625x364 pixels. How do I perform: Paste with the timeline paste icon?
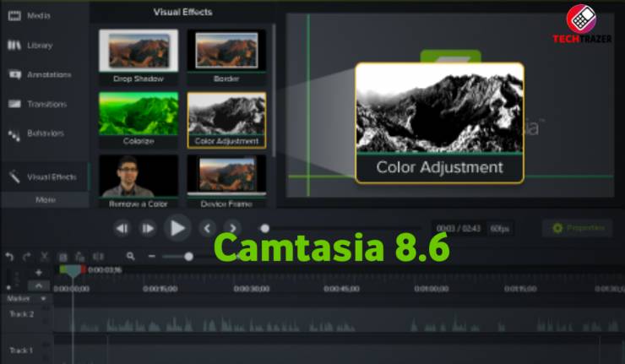tap(80, 257)
